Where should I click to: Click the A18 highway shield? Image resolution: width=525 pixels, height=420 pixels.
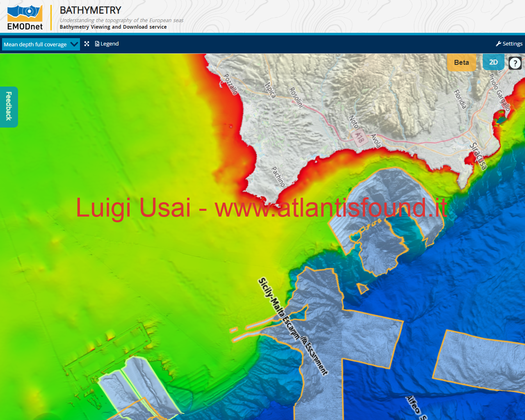tap(359, 137)
